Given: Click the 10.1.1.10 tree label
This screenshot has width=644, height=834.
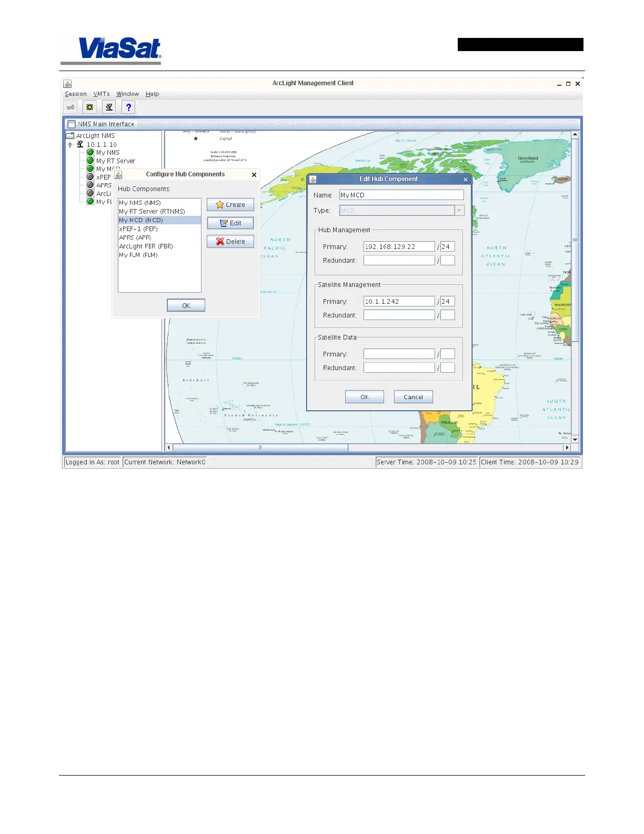Looking at the screenshot, I should click(x=102, y=144).
